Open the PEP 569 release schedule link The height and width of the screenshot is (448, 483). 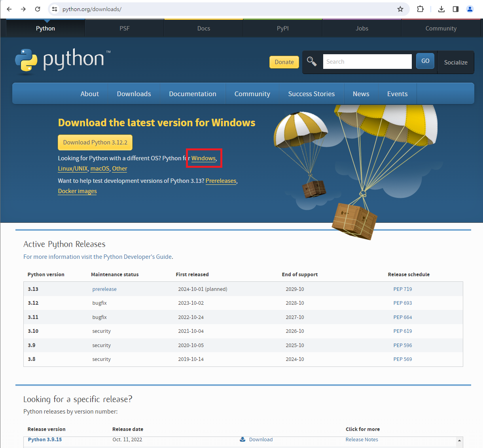click(x=403, y=359)
